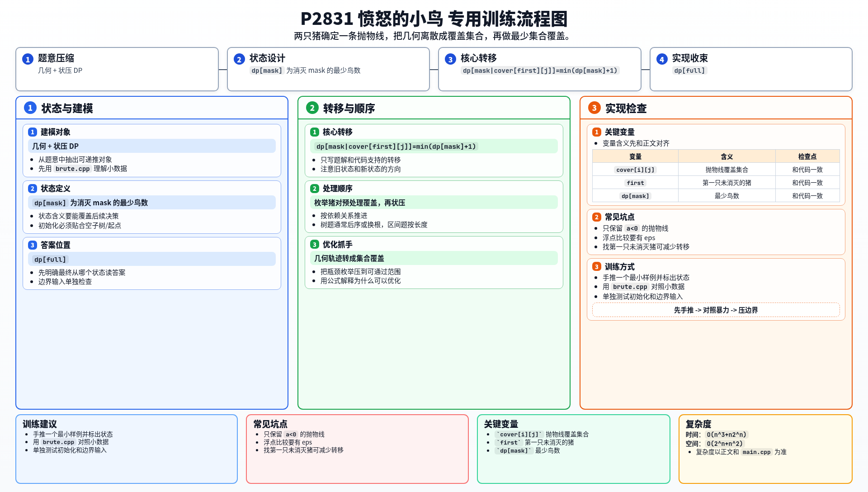
Task: Click the dp[full] chip under 实现收束
Action: point(689,71)
